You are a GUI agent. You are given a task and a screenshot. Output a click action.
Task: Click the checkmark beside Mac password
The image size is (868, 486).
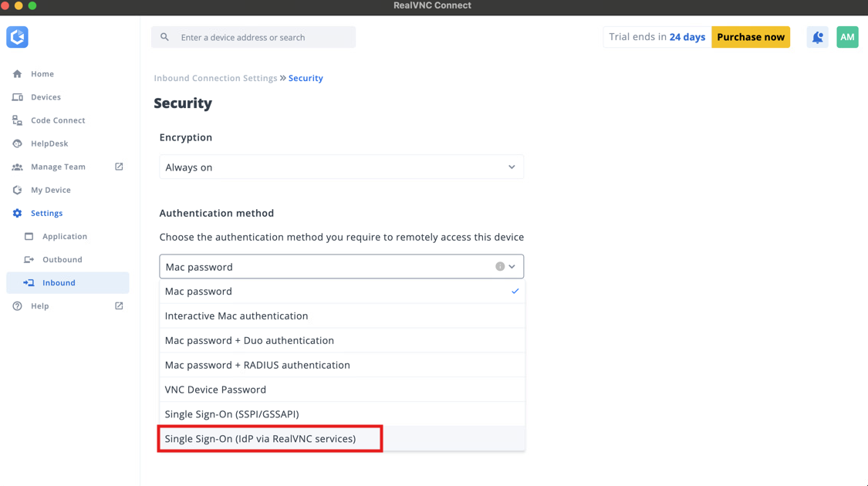pyautogui.click(x=515, y=291)
